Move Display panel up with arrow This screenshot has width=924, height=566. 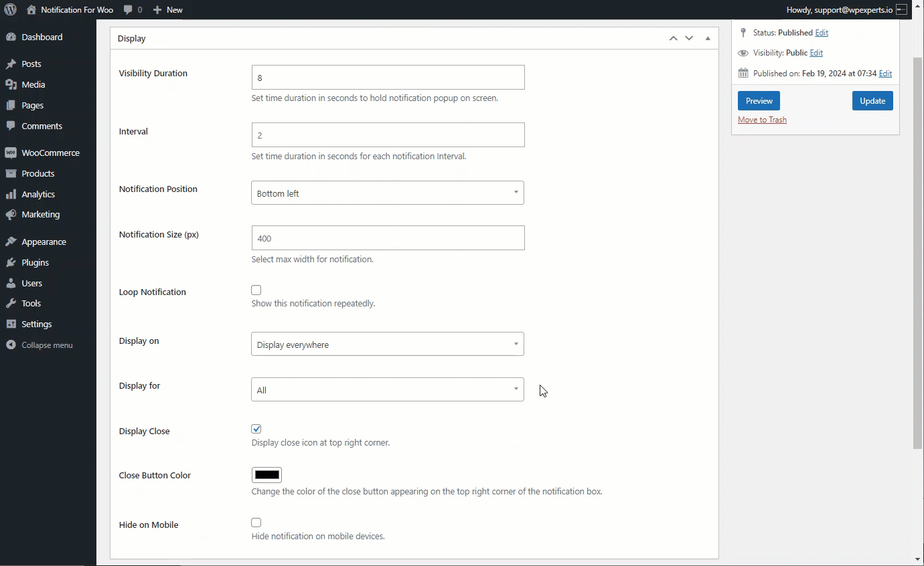(x=673, y=38)
